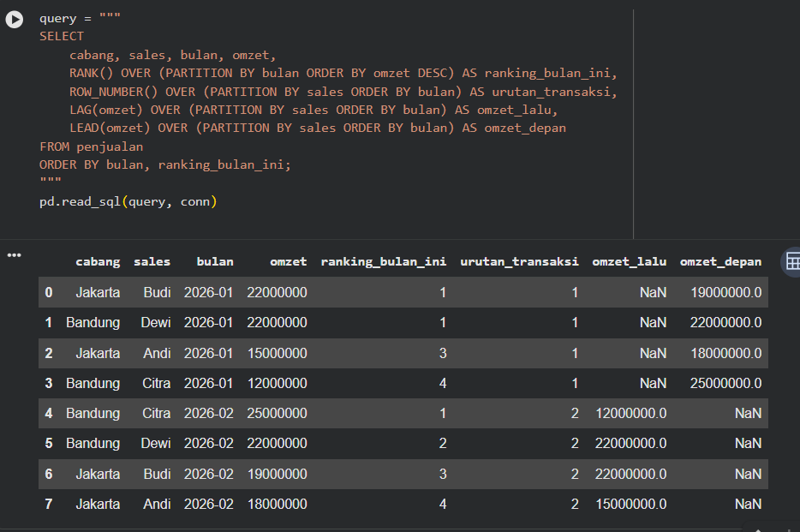Image resolution: width=800 pixels, height=532 pixels.
Task: Place cursor on FROM penjualan line
Action: coord(92,146)
